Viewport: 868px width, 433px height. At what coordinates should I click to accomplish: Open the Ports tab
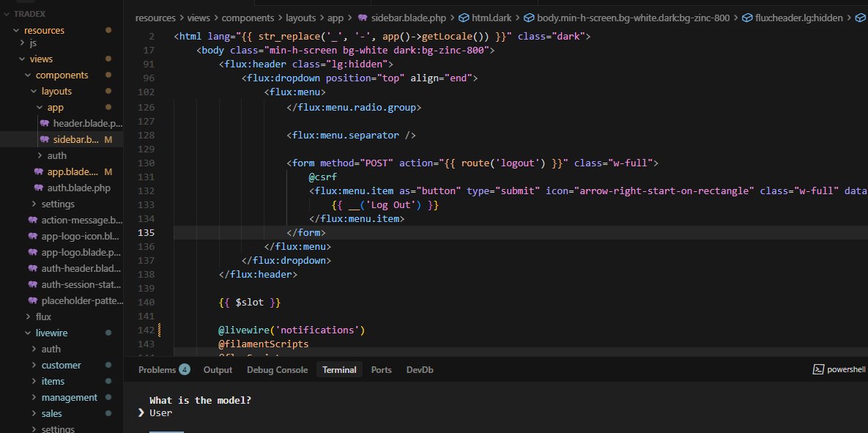[382, 369]
